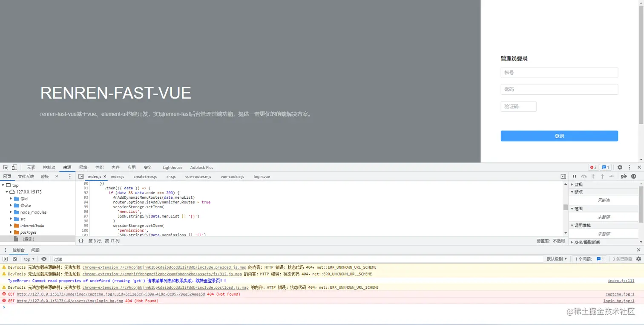Clear the console icon

click(x=15, y=259)
